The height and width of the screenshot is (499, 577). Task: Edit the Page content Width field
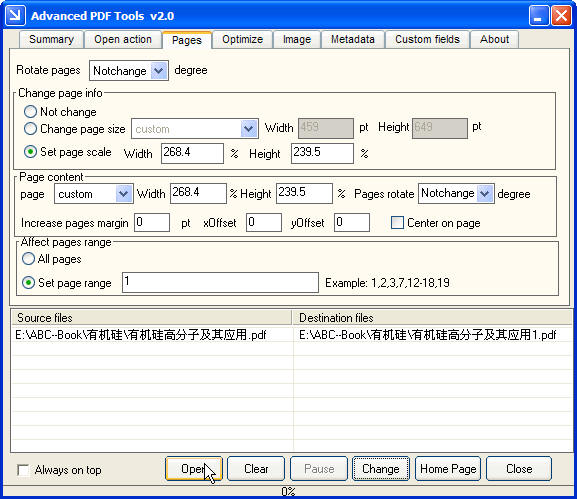click(198, 194)
